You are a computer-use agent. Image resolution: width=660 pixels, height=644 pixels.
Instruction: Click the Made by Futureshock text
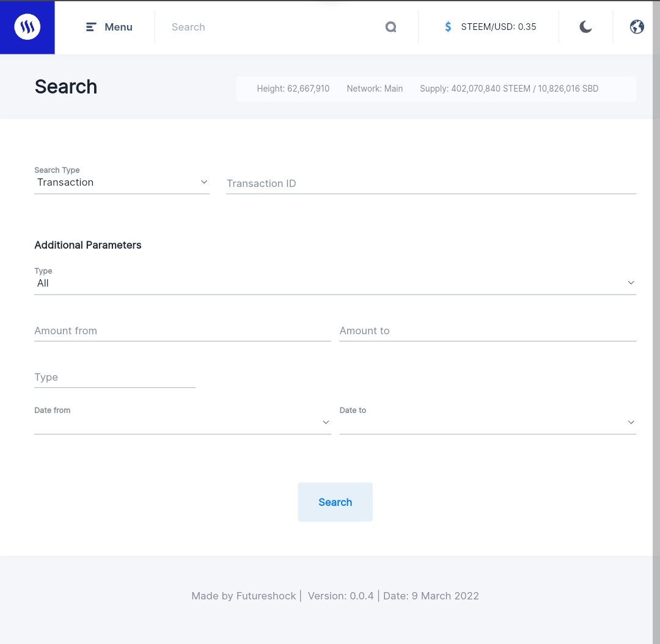pos(243,596)
